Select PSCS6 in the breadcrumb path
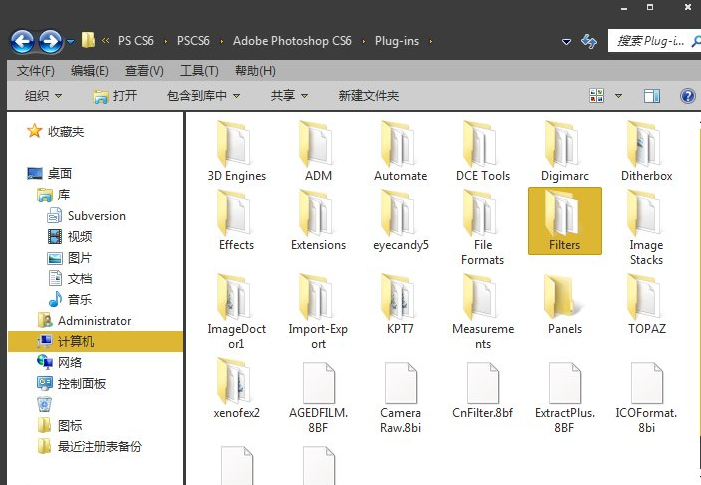701x485 pixels. click(193, 41)
